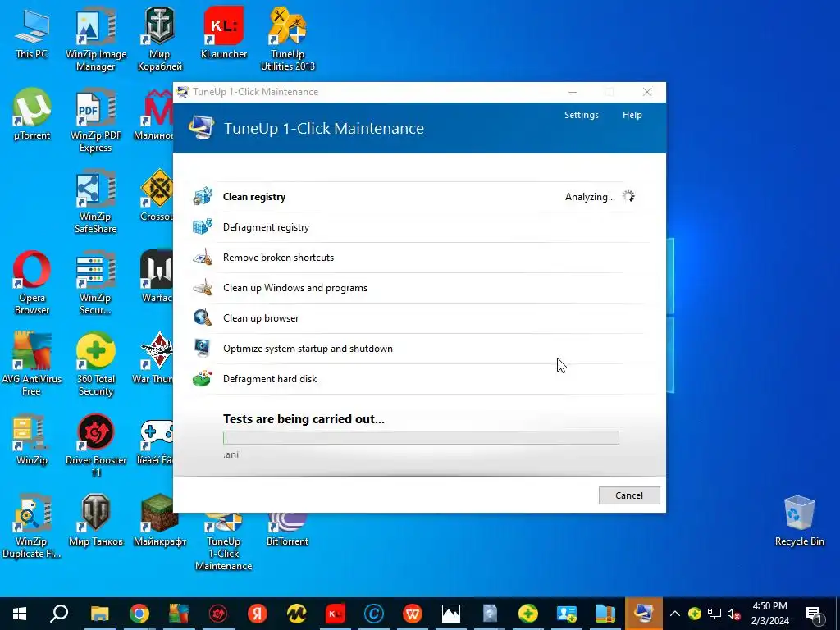Open WPS Office from the taskbar
Screen dimensions: 840x630
[x=412, y=614]
